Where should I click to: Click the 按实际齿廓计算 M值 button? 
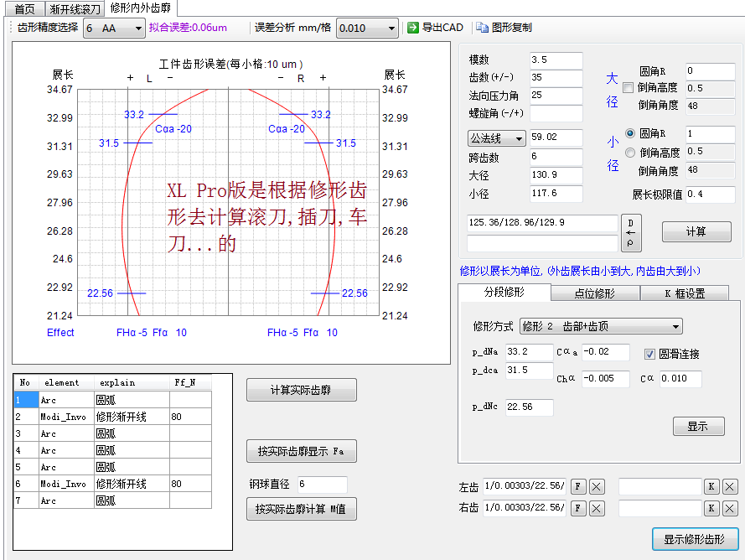coord(301,509)
